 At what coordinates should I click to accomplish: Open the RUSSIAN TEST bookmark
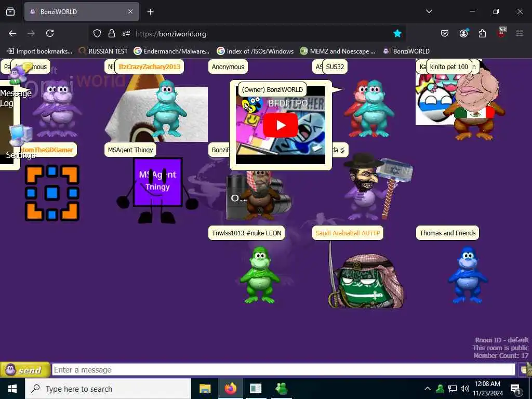[103, 51]
